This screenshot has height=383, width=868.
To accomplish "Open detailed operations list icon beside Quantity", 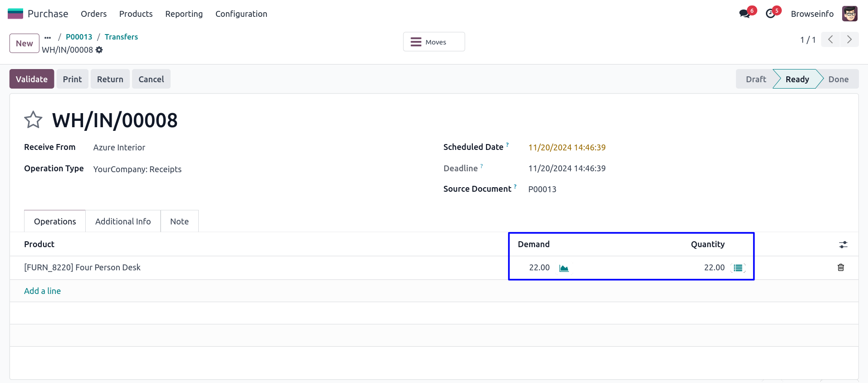I will 738,268.
